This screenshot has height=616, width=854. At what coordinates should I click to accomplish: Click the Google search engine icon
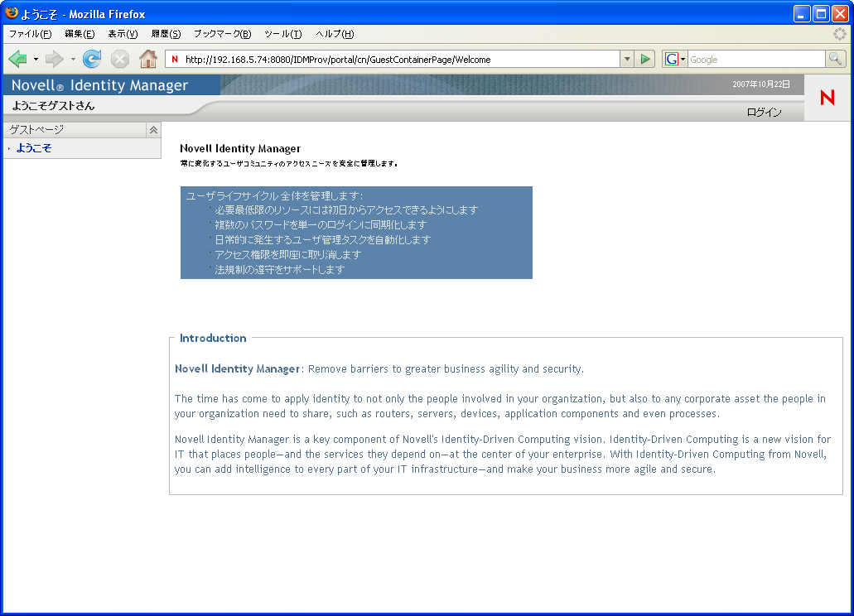point(672,59)
